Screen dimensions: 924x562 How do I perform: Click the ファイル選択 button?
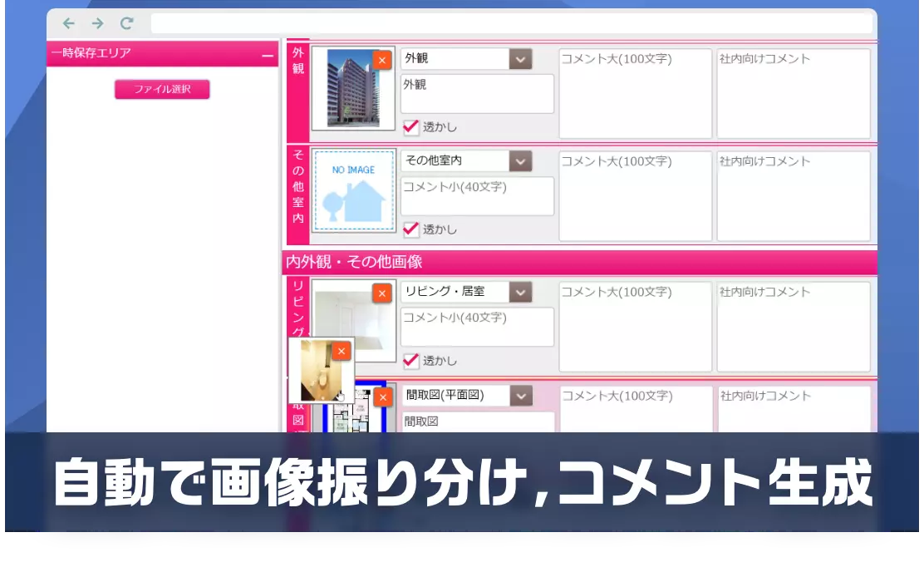pyautogui.click(x=162, y=89)
